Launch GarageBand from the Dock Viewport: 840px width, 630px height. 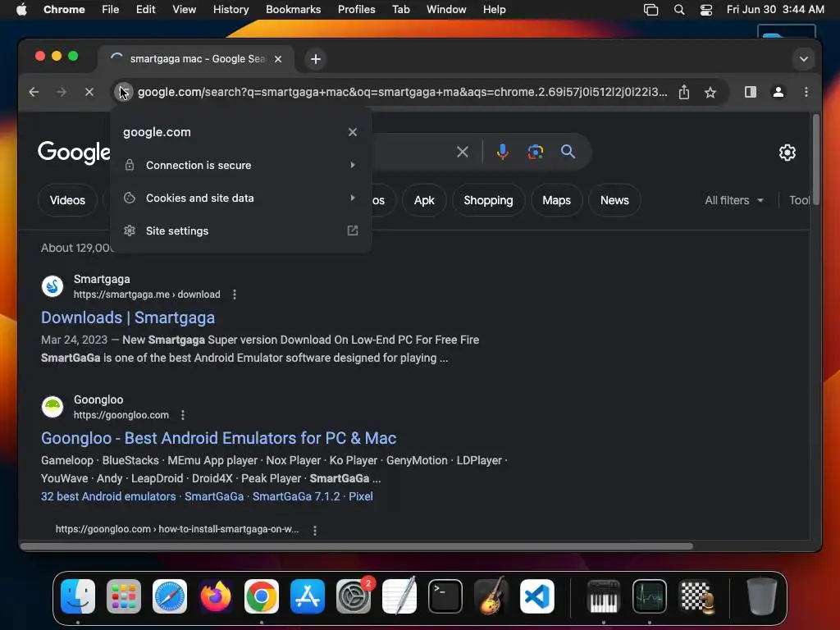[491, 596]
